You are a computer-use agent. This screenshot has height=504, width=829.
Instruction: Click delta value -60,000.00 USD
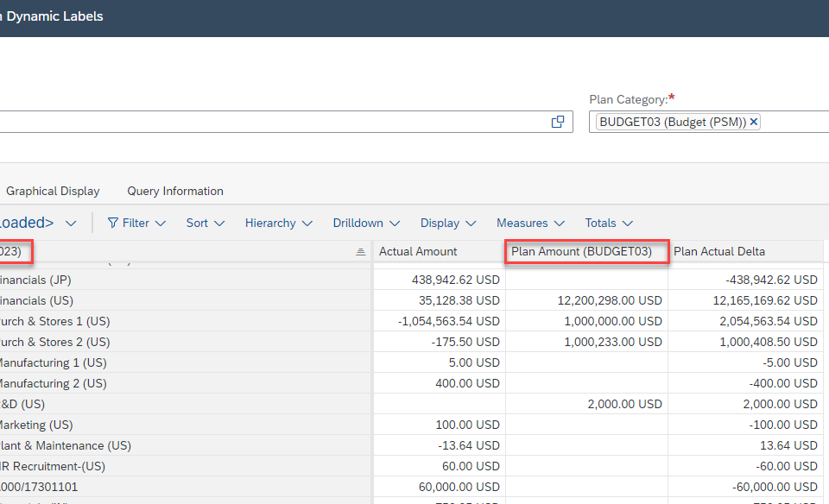point(775,487)
